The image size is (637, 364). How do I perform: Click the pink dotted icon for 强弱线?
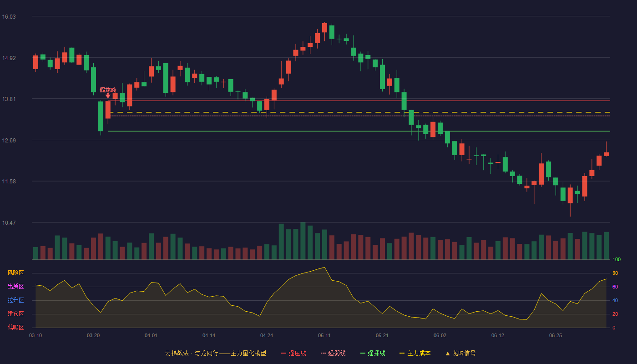(323, 354)
